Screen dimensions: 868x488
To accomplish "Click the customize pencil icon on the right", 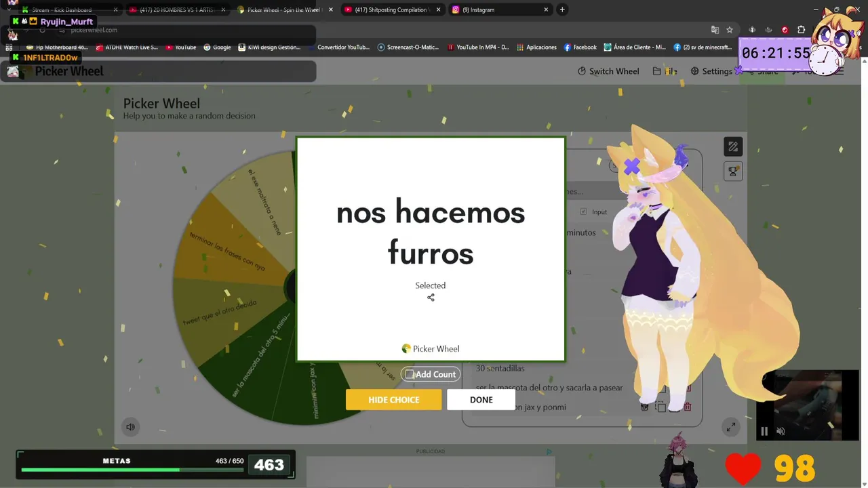I will click(733, 146).
